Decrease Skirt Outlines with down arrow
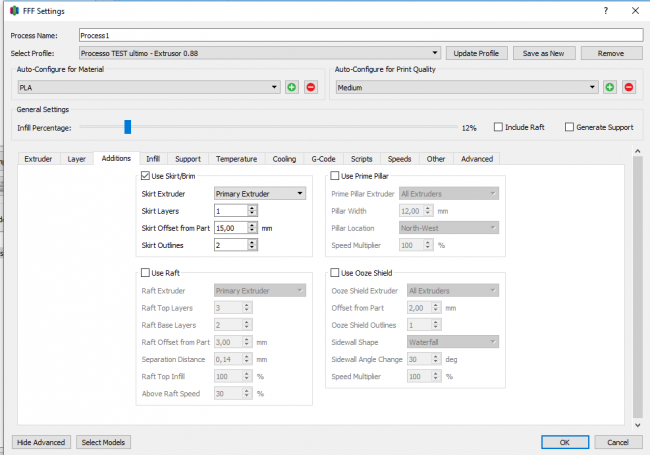This screenshot has height=455, width=650. tap(252, 248)
